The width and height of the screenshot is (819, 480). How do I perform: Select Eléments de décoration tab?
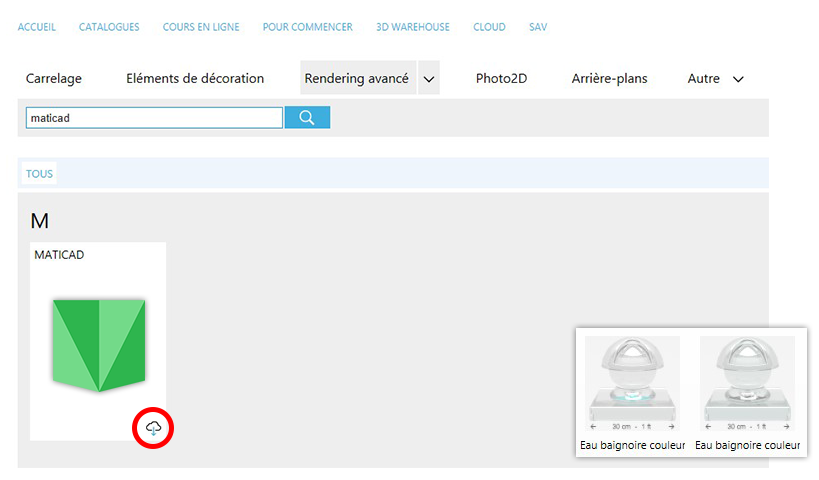[x=195, y=78]
